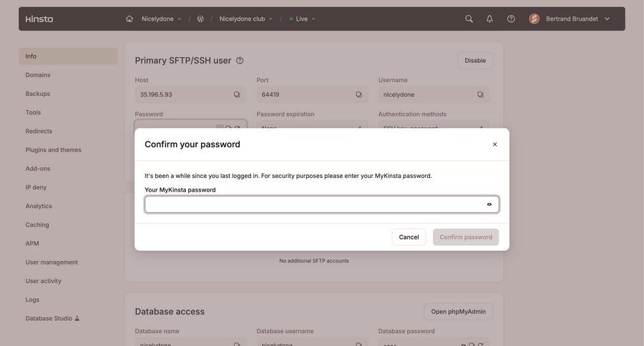
Task: Select Info in sidebar
Action: click(68, 56)
